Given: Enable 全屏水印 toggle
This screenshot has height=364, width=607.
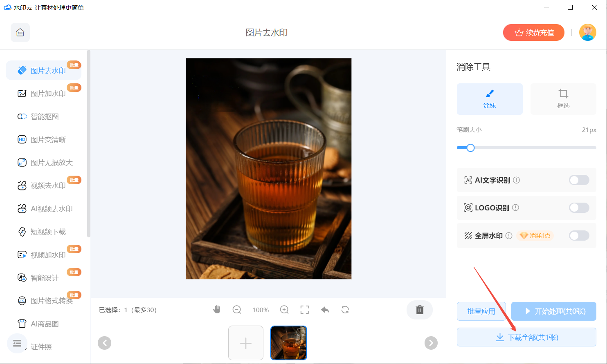Looking at the screenshot, I should 579,236.
